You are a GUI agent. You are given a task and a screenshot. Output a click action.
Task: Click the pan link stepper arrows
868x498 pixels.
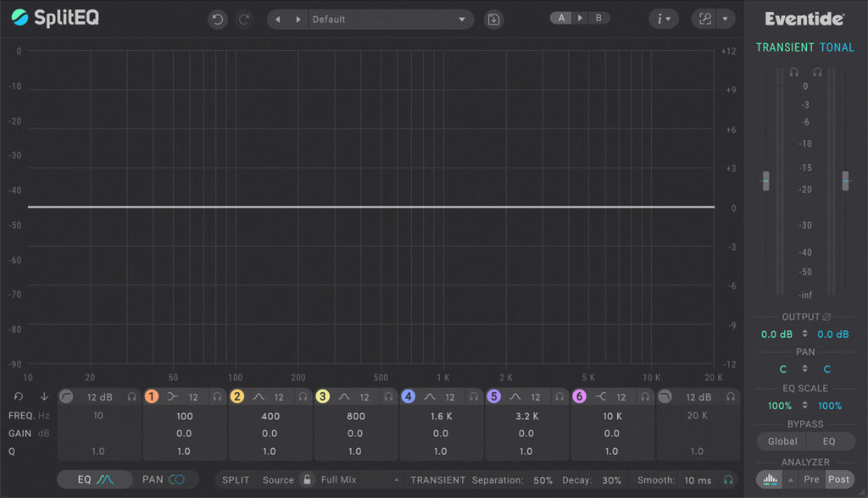805,368
